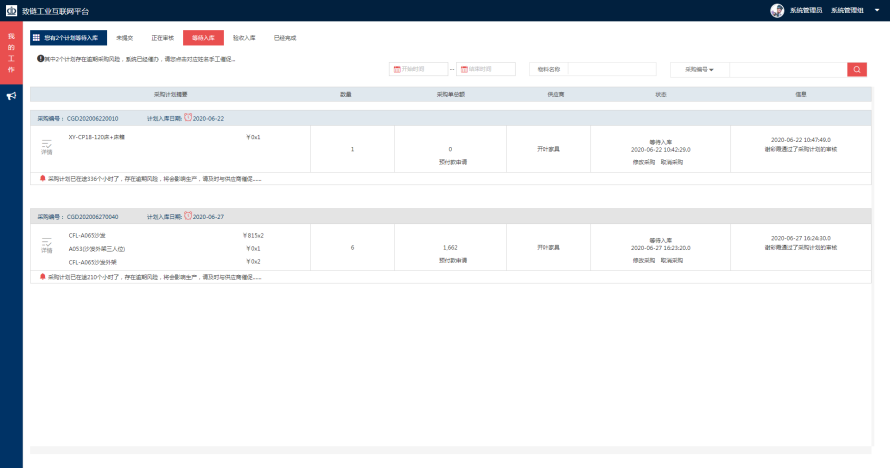Viewport: 890px width, 468px height.
Task: Focus the material name input box
Action: tap(612, 69)
